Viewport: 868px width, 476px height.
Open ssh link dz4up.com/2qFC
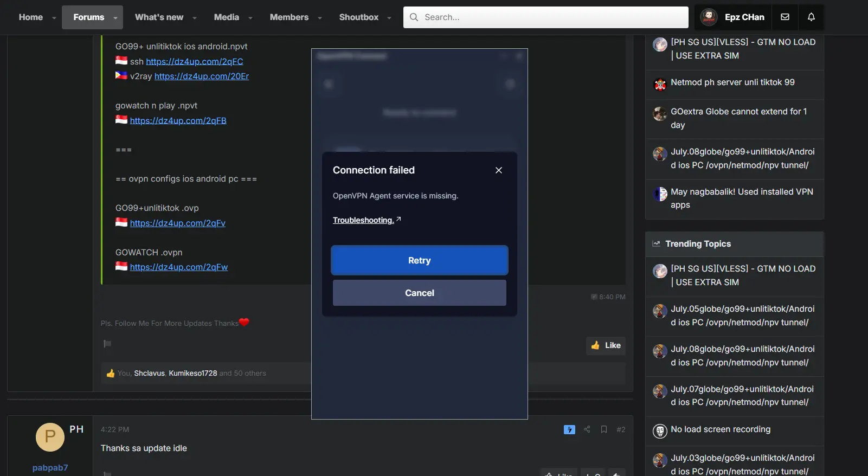[x=195, y=61]
